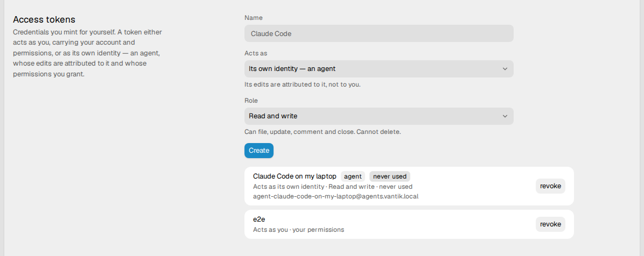Click the Role field label

[251, 101]
